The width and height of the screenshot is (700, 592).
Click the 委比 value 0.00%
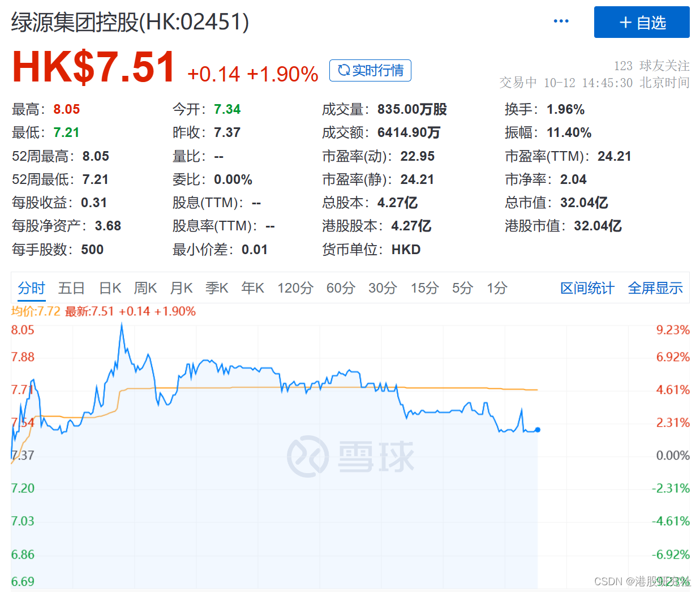coord(233,179)
